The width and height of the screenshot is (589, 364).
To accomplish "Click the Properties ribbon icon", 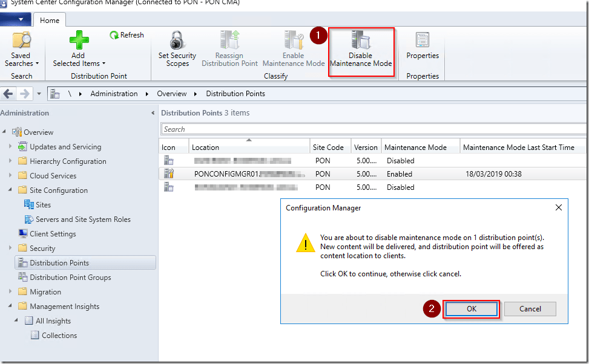I will pyautogui.click(x=422, y=41).
